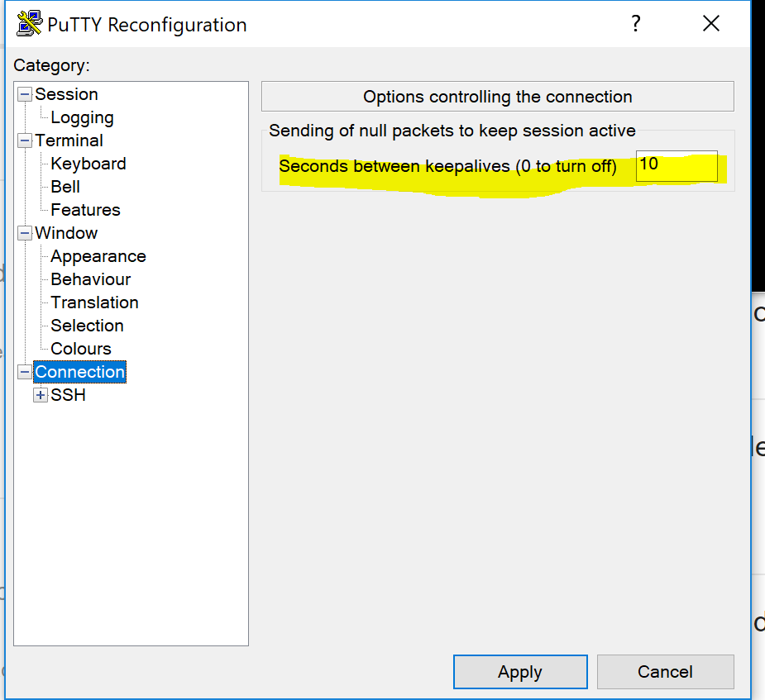Click 'Options controlling the connection' header

(x=498, y=97)
